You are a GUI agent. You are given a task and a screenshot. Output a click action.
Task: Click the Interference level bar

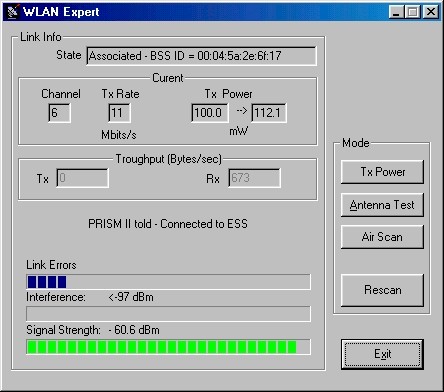pyautogui.click(x=168, y=314)
